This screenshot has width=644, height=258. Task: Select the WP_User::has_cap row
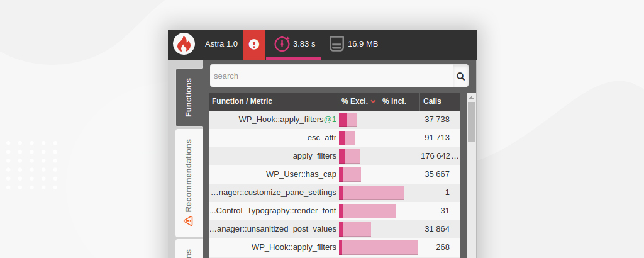coord(335,174)
